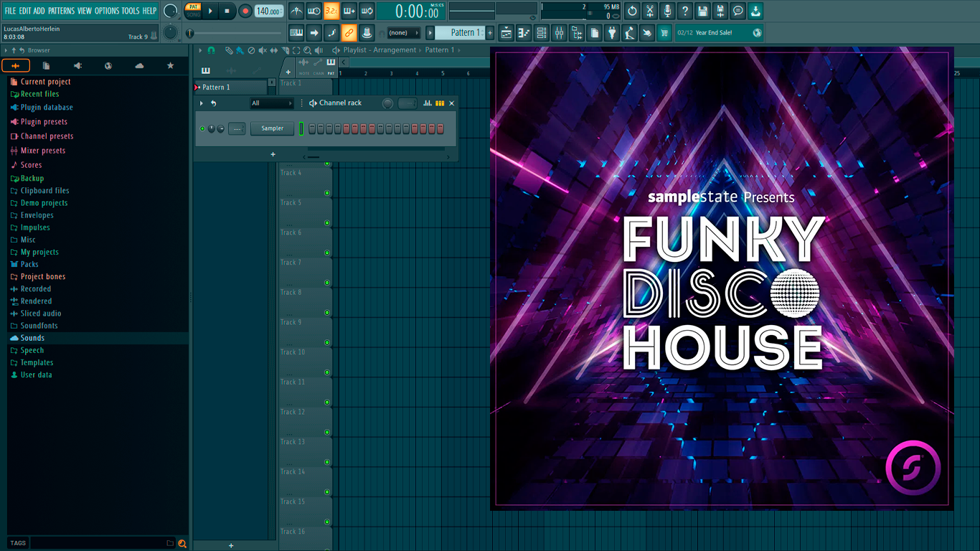Open the HELP menu
This screenshot has width=980, height=551.
tap(149, 11)
